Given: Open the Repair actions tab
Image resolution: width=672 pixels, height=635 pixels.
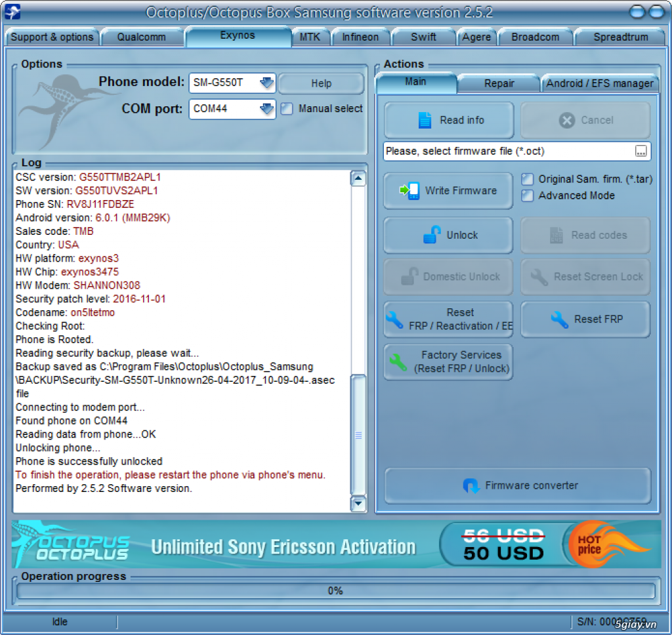Looking at the screenshot, I should coord(499,83).
